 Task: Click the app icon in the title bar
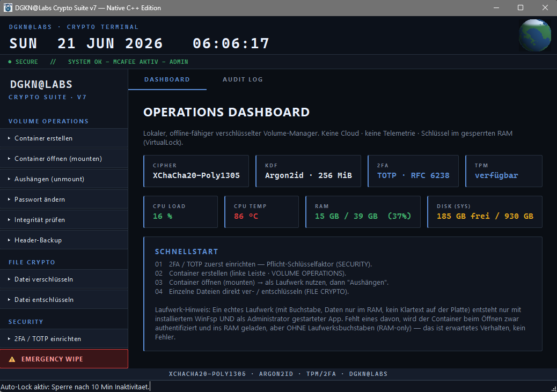coord(8,8)
